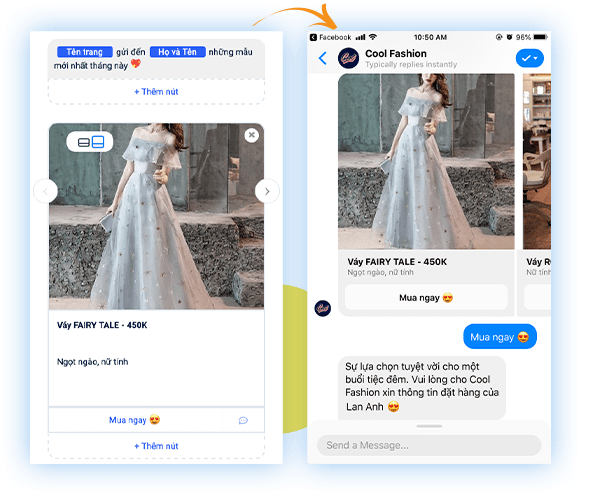Tap the dress photo in the Messenger carousel
Screen dimensions: 603x496
coord(426,161)
